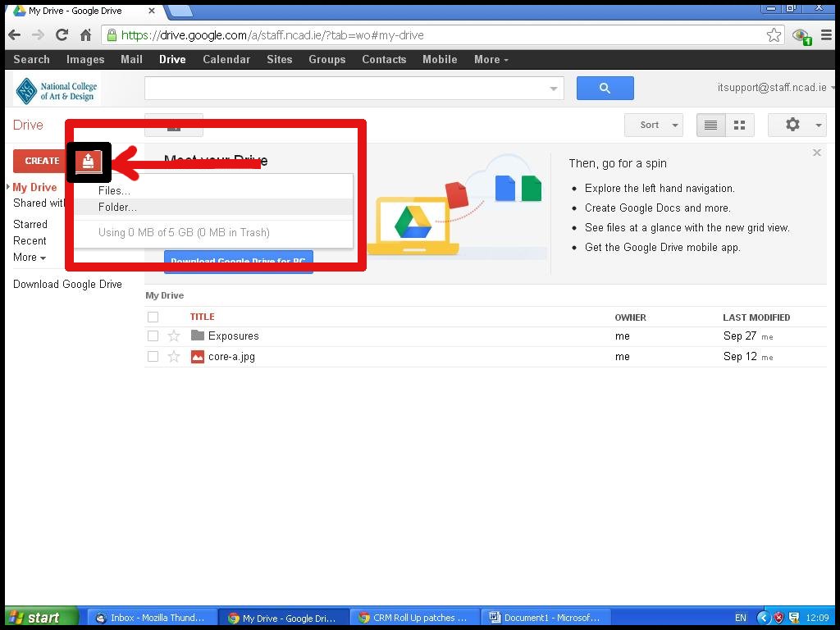This screenshot has height=630, width=840.
Task: Tick the Exposures row checkbox
Action: pyautogui.click(x=153, y=336)
